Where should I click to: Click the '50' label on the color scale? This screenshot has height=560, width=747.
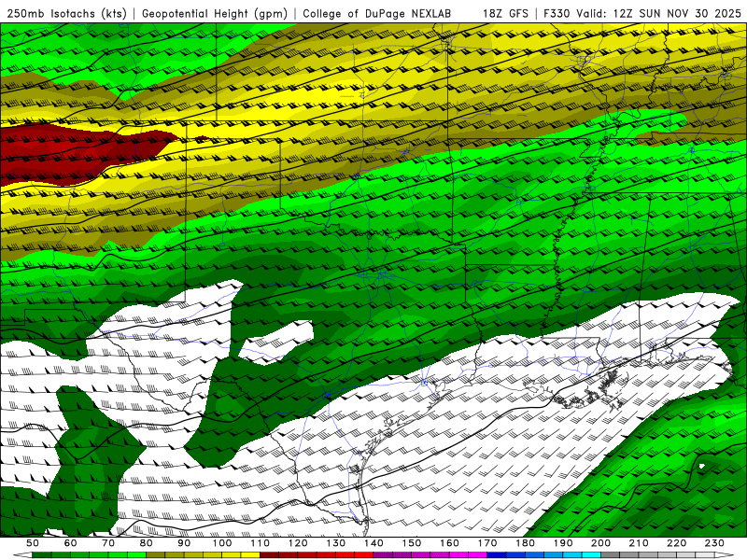pyautogui.click(x=33, y=543)
